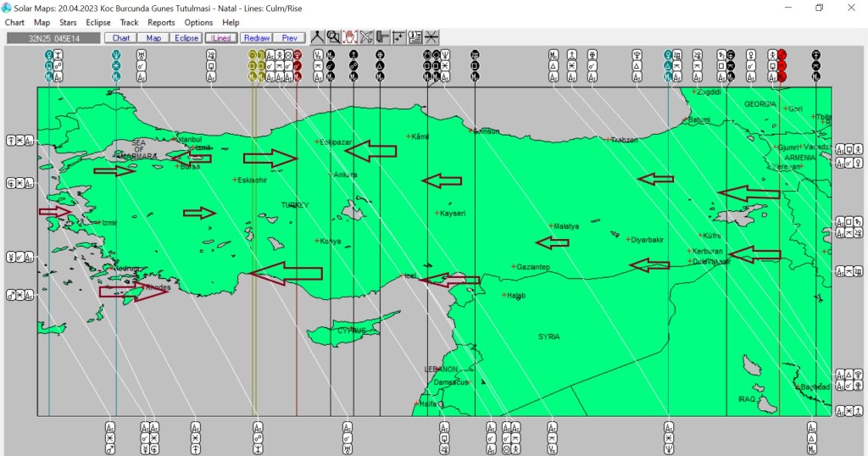
Task: Click the axes with arrows icon
Action: tap(398, 37)
